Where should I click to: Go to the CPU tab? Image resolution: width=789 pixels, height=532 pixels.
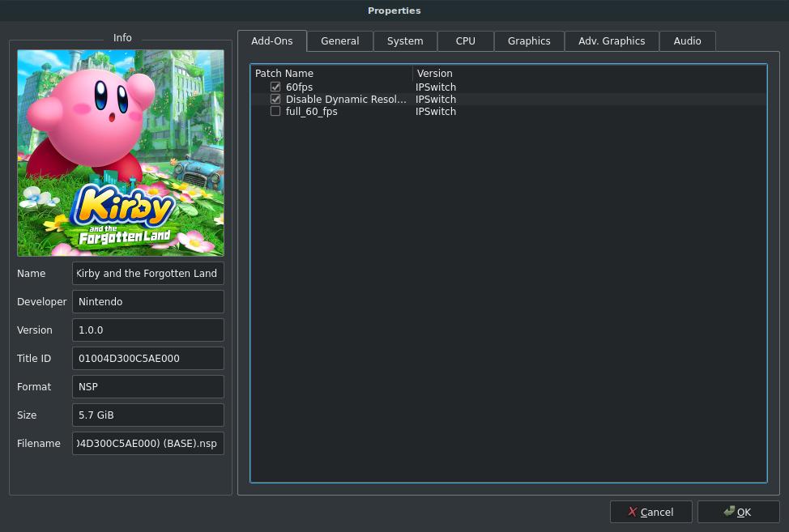coord(466,41)
